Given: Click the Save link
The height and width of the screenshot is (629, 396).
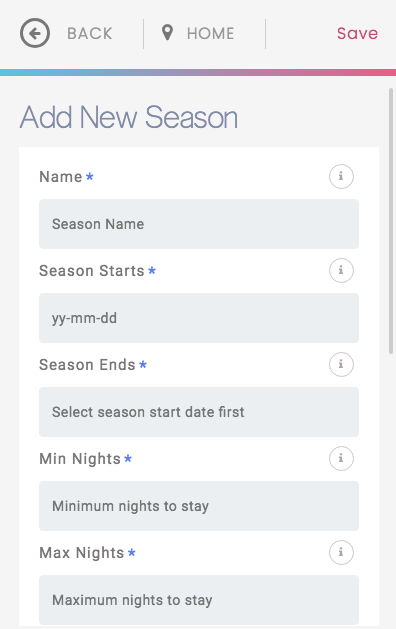Looking at the screenshot, I should [x=357, y=33].
